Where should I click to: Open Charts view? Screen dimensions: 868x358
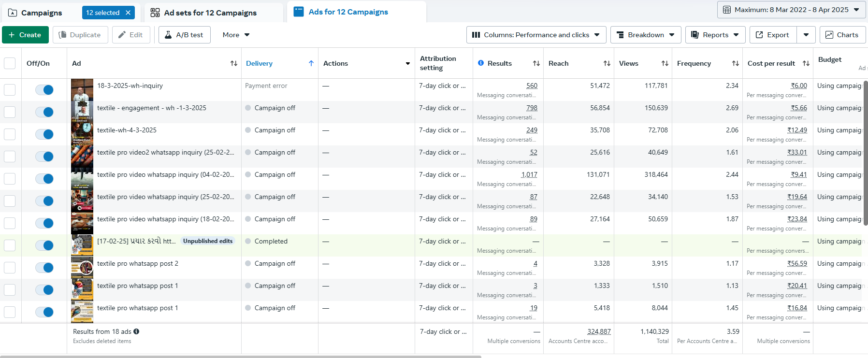pyautogui.click(x=842, y=35)
